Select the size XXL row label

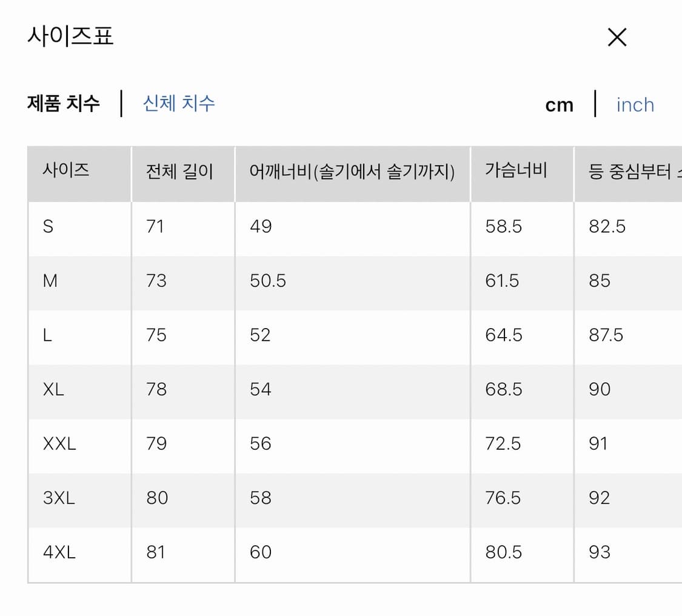coord(58,444)
